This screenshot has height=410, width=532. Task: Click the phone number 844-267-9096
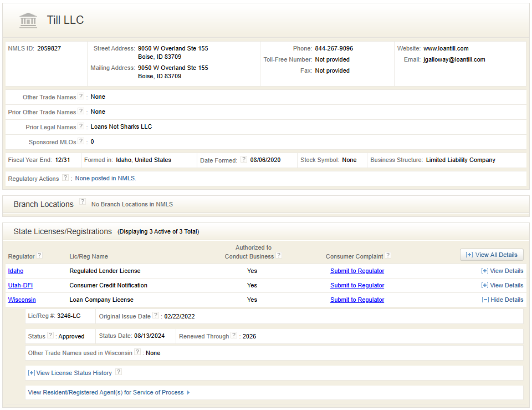[334, 48]
